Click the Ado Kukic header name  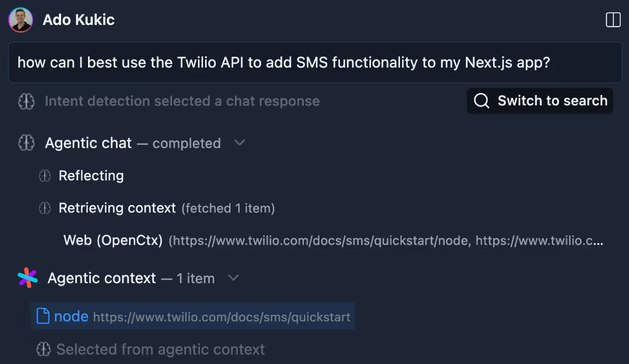(78, 20)
